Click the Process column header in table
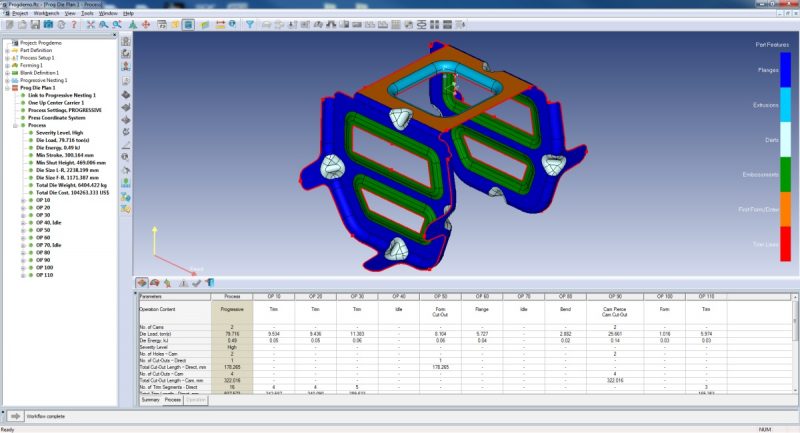This screenshot has width=800, height=433. (232, 296)
